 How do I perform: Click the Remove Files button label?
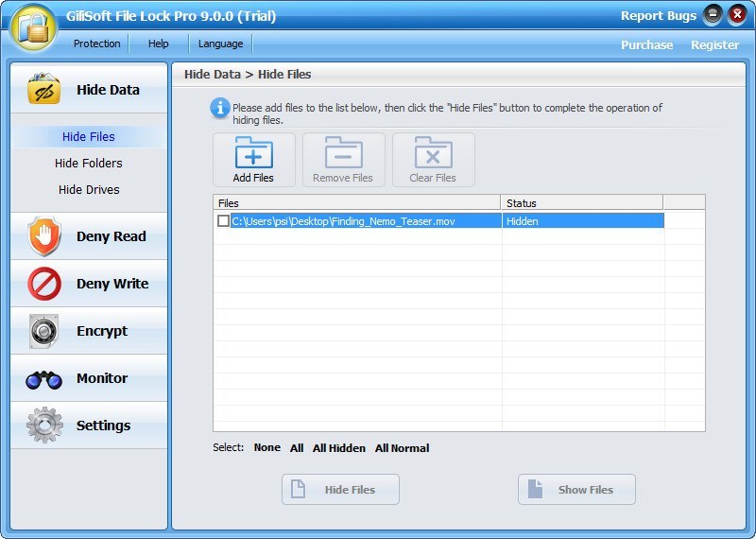coord(343,178)
